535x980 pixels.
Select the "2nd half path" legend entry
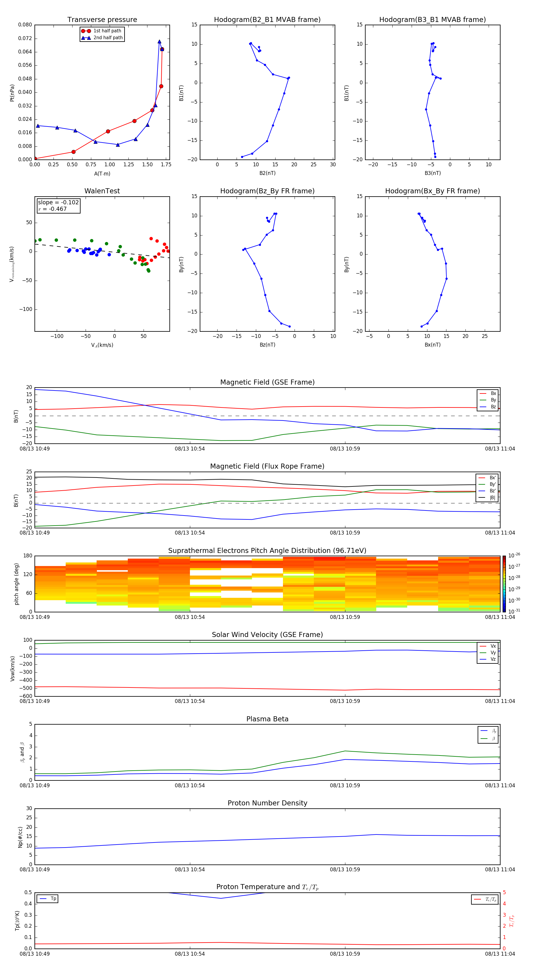click(x=102, y=38)
